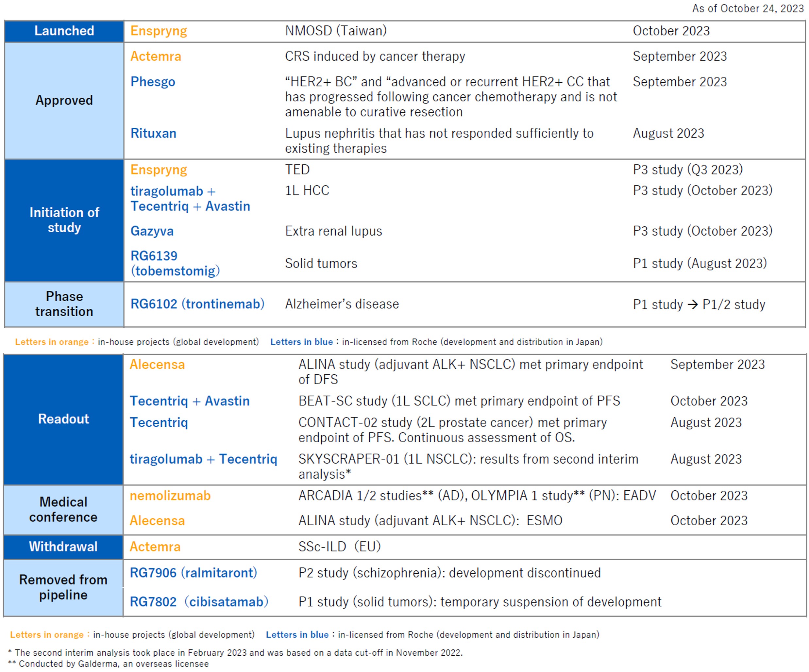Click 'Alecensa' in the Readout section
The width and height of the screenshot is (809, 672).
(x=157, y=365)
